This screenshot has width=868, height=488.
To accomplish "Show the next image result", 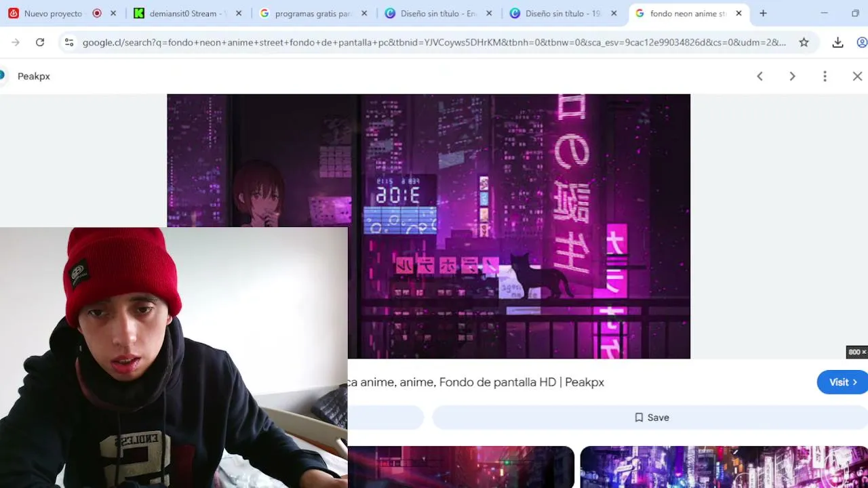I will click(792, 77).
